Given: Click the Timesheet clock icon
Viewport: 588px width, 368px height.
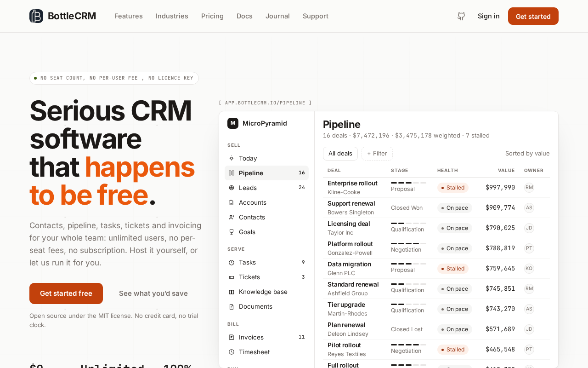Looking at the screenshot, I should click(x=232, y=352).
